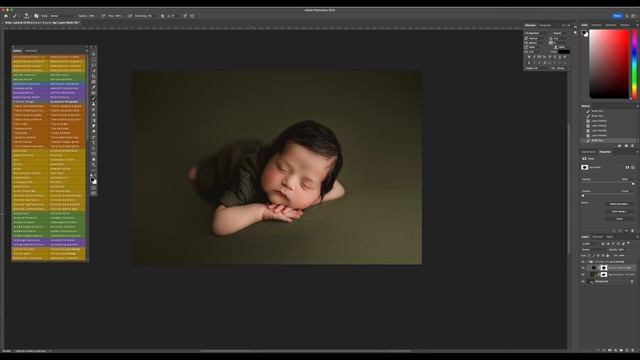Click the toolbar foreground/background color swatches
The image size is (640, 360).
tap(93, 180)
